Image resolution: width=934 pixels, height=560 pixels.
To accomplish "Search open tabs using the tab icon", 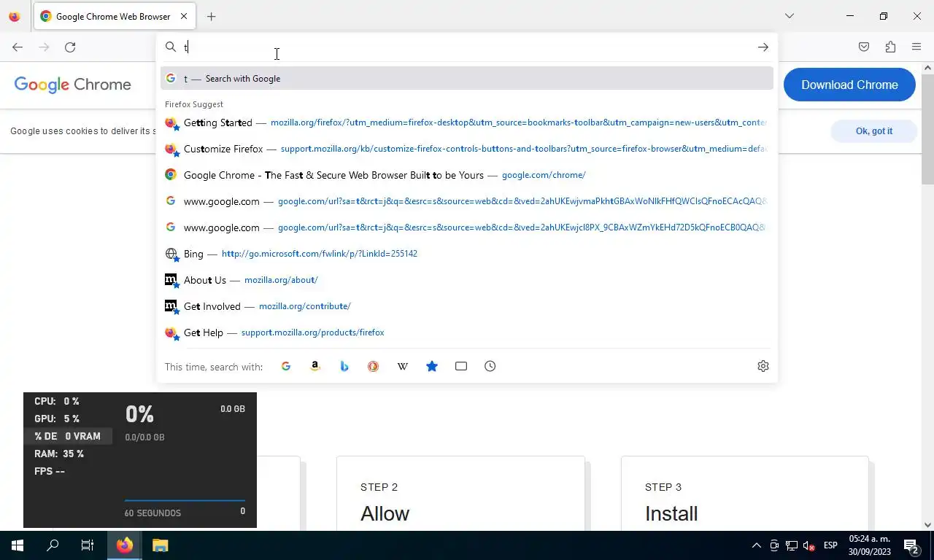I will tap(461, 366).
